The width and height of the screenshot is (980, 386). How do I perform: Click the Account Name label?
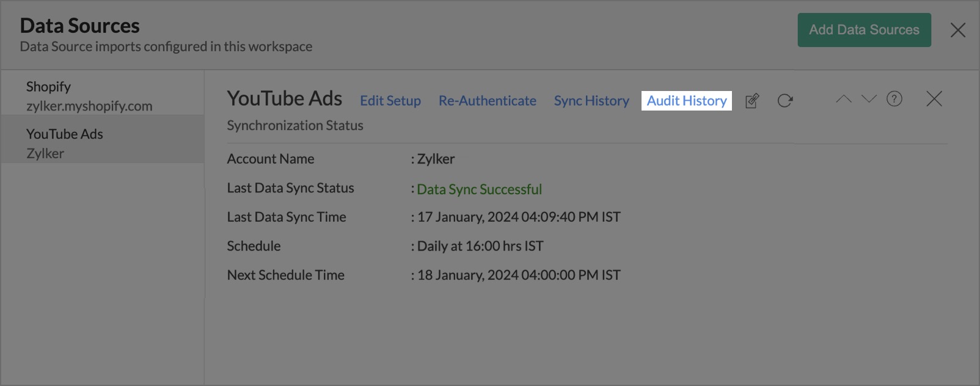point(271,159)
